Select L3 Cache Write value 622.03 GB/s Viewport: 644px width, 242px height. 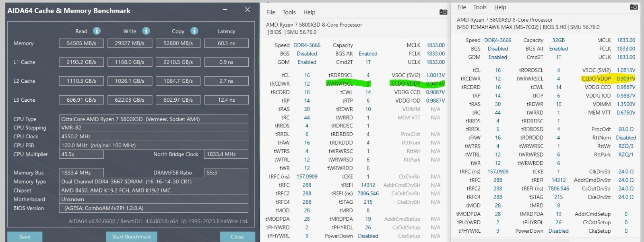pos(130,100)
